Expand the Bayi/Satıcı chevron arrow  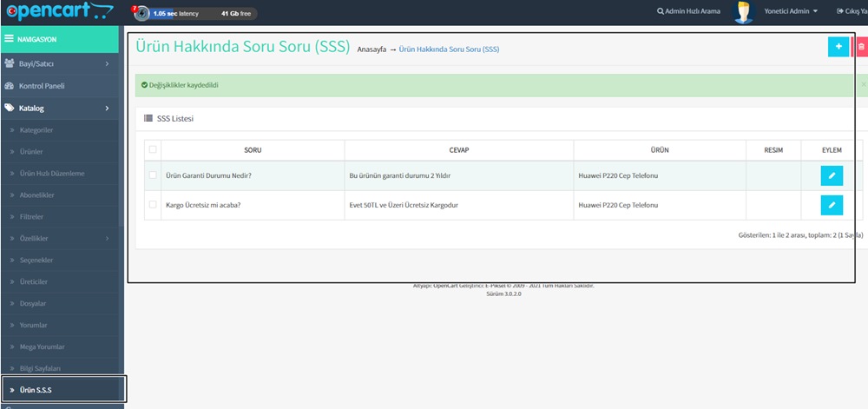[107, 64]
